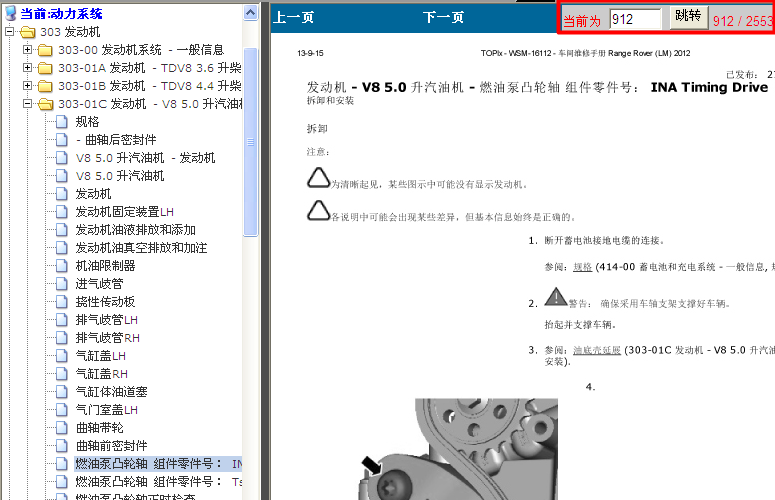775x500 pixels.
Task: Click the page icon beside 气缸盖RH
Action: click(62, 374)
